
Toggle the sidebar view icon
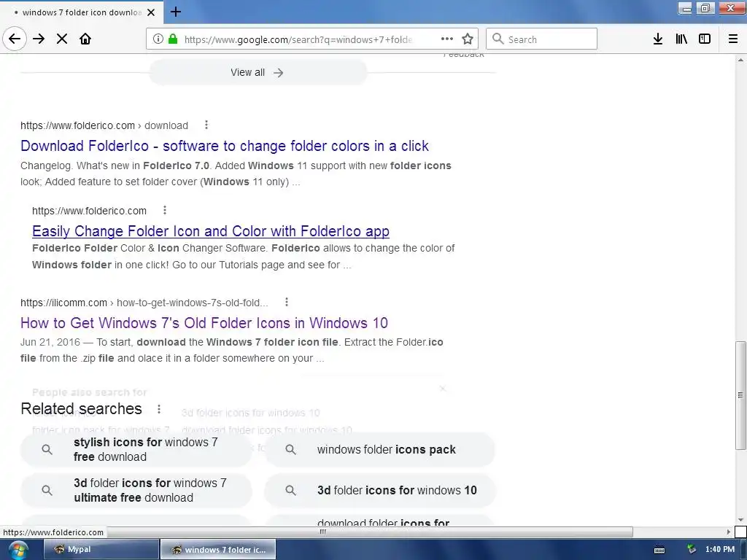[x=705, y=39]
